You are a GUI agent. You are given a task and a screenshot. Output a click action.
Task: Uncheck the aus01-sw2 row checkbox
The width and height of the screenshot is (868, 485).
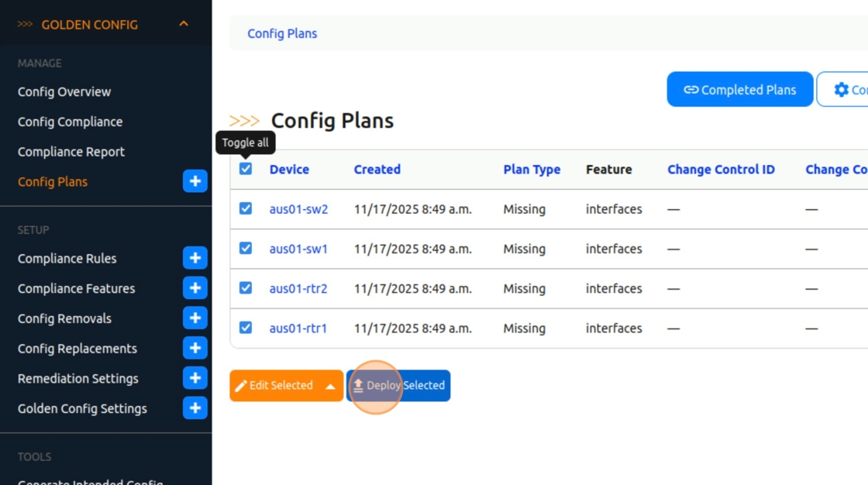click(x=245, y=208)
